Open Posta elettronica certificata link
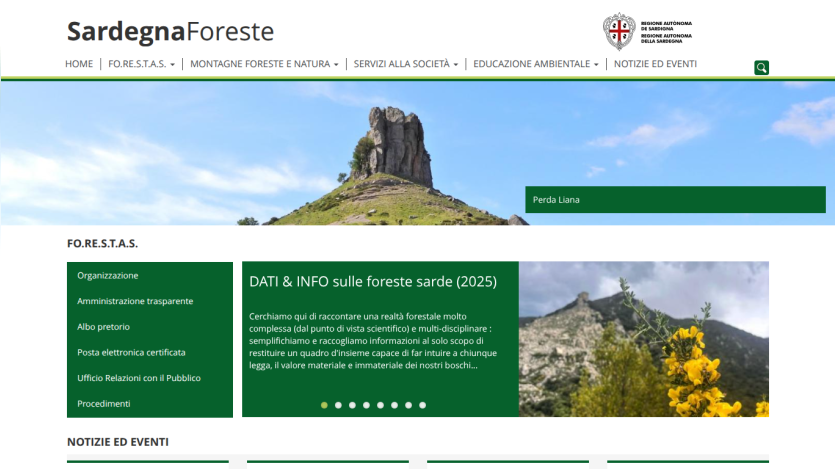 [132, 352]
